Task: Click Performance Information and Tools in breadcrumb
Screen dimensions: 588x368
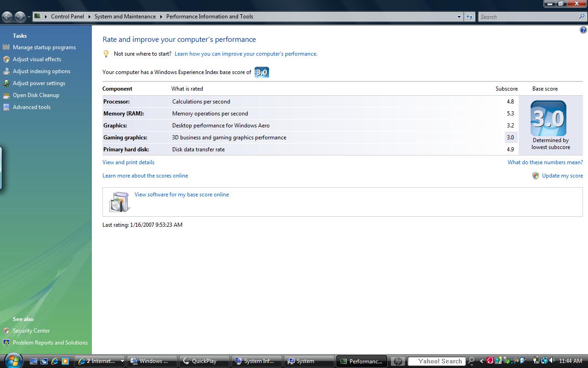Action: (x=209, y=17)
